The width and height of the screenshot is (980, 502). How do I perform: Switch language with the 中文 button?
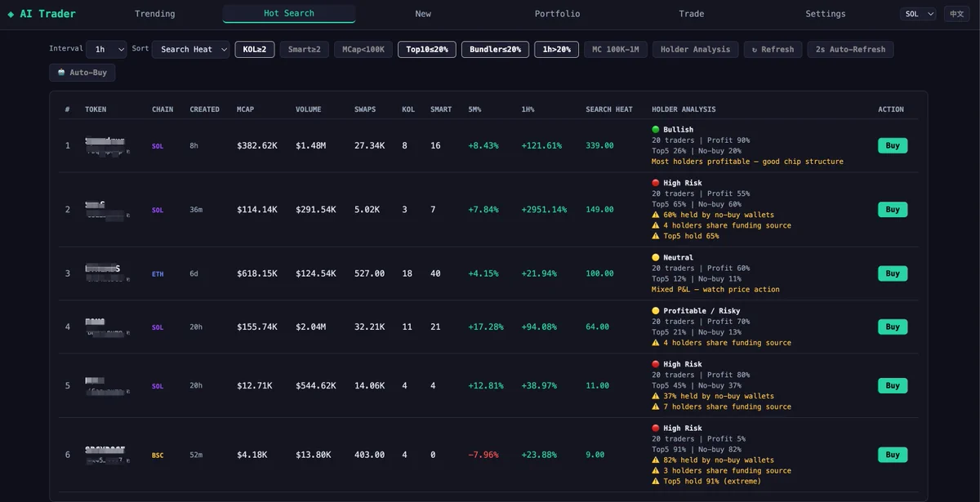point(956,14)
